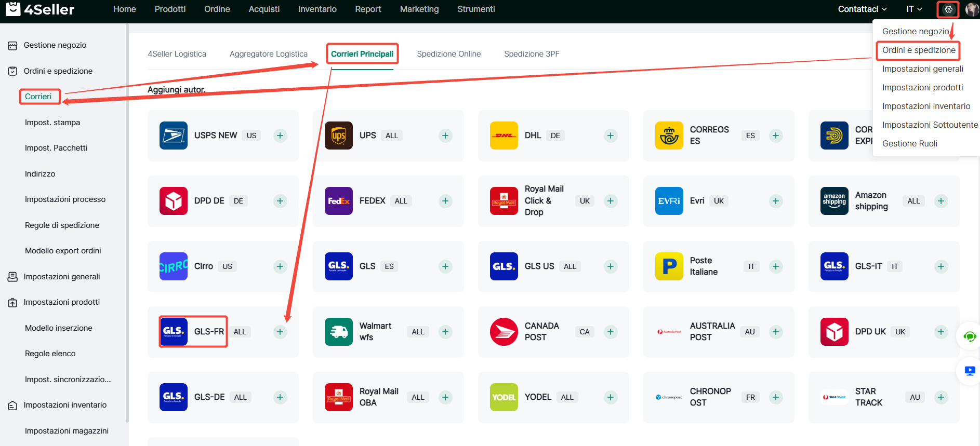Click the user avatar in top bar
This screenshot has height=446, width=980.
pos(972,9)
